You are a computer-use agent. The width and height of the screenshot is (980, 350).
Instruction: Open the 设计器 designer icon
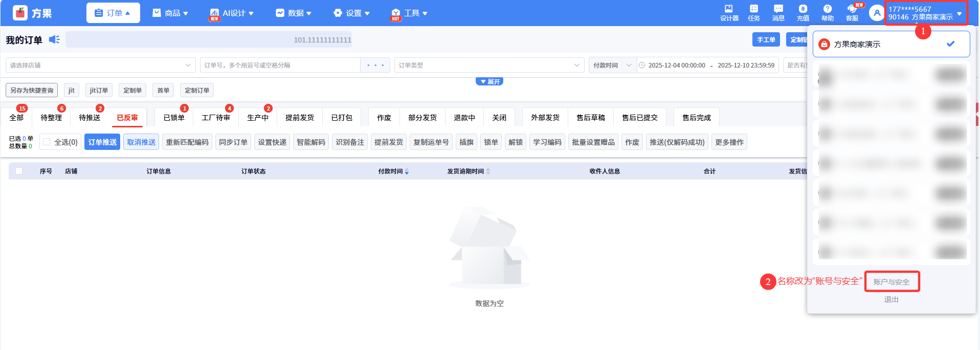tap(729, 12)
